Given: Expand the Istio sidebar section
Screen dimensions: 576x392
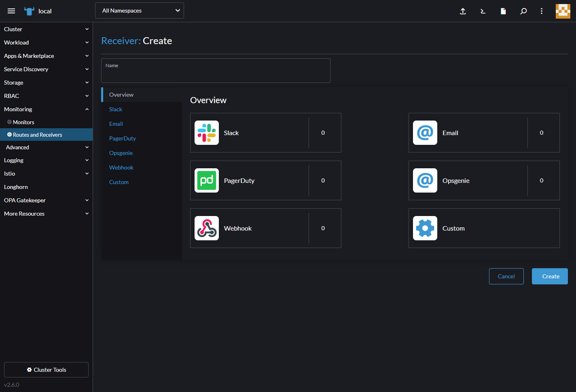Looking at the screenshot, I should click(46, 174).
